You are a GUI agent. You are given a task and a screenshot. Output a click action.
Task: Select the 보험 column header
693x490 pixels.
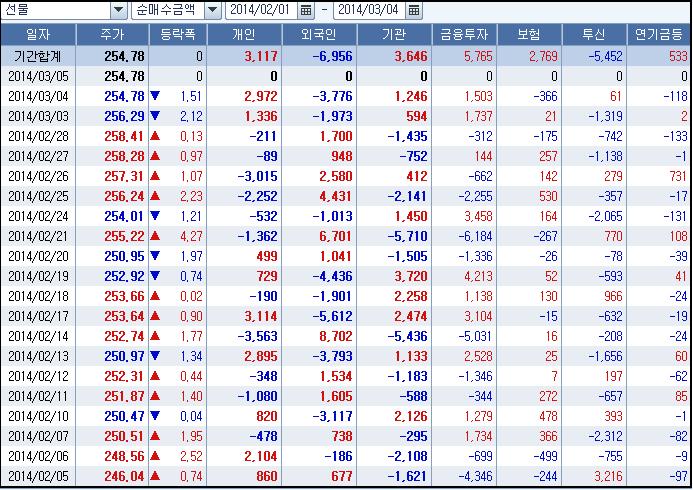coord(529,34)
